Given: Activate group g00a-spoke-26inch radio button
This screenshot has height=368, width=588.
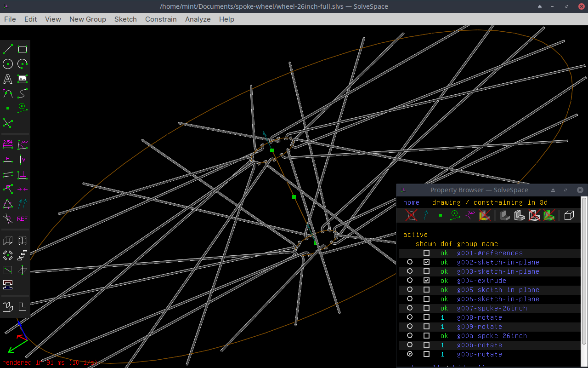Looking at the screenshot, I should [x=410, y=336].
